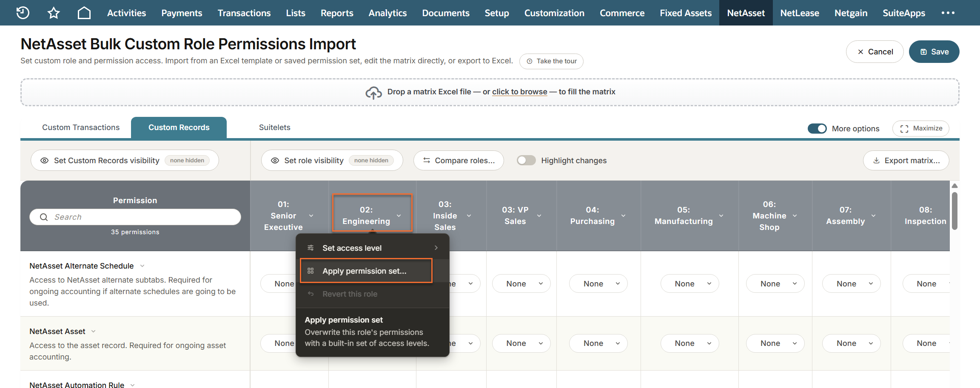Save the permissions import
The height and width of the screenshot is (388, 980).
point(934,51)
